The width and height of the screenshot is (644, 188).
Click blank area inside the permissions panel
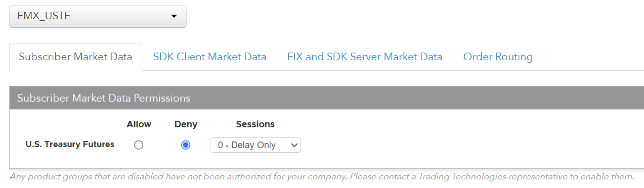click(455, 142)
